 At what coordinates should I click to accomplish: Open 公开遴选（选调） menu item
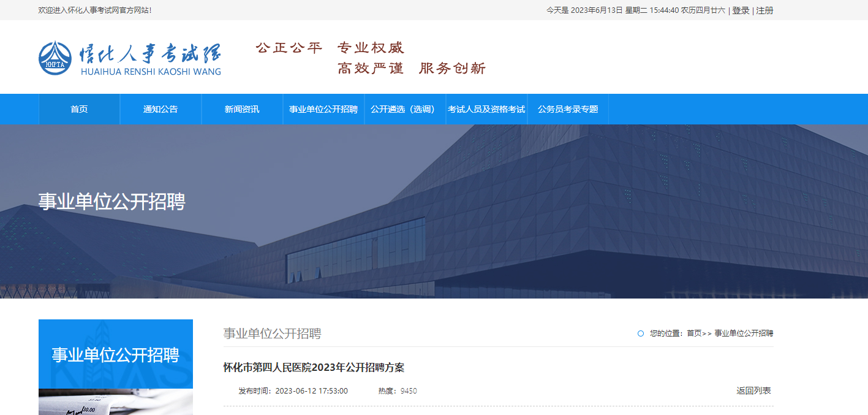[405, 109]
